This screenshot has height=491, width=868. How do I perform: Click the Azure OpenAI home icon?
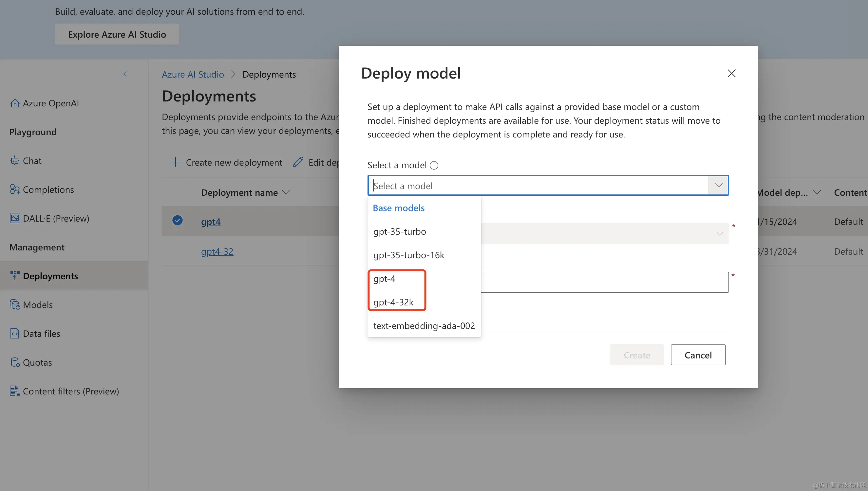pos(14,103)
